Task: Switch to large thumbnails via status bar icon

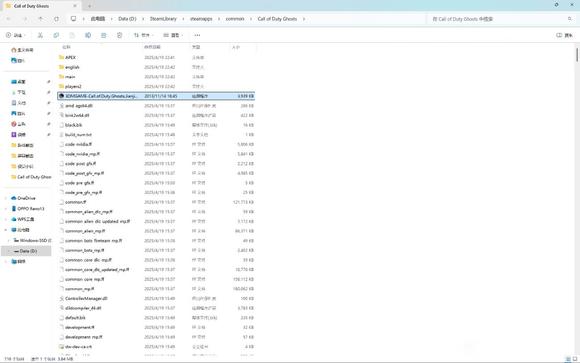Action: point(575,359)
